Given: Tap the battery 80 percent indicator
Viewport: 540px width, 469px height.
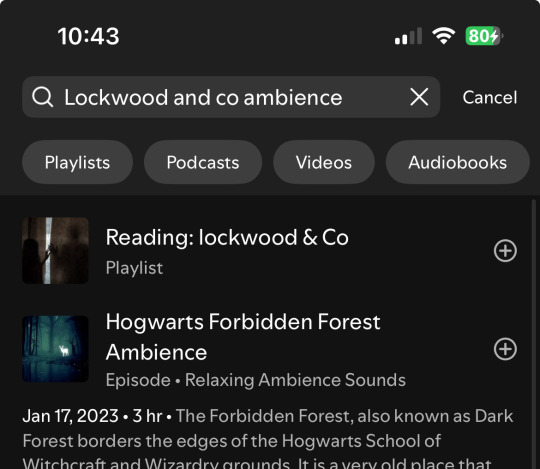Looking at the screenshot, I should click(x=484, y=36).
